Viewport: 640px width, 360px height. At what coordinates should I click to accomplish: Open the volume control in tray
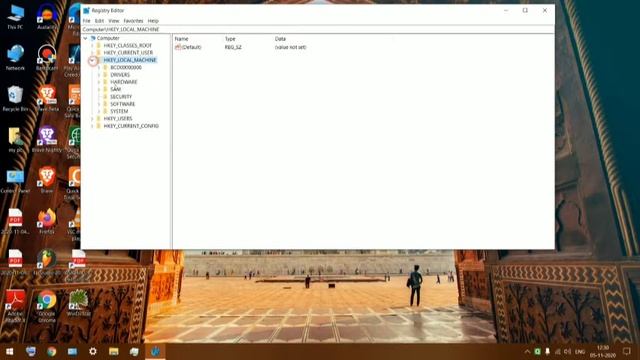pos(567,351)
